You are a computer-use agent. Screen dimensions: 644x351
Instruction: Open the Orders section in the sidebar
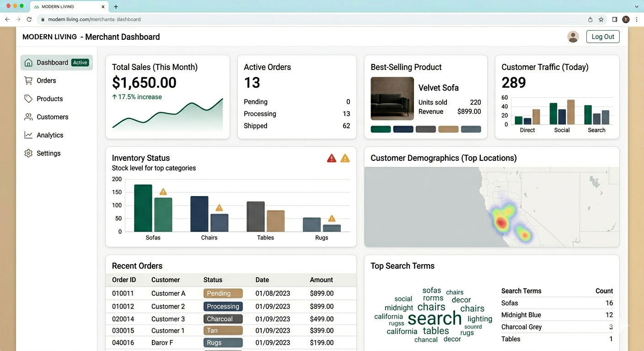[46, 80]
